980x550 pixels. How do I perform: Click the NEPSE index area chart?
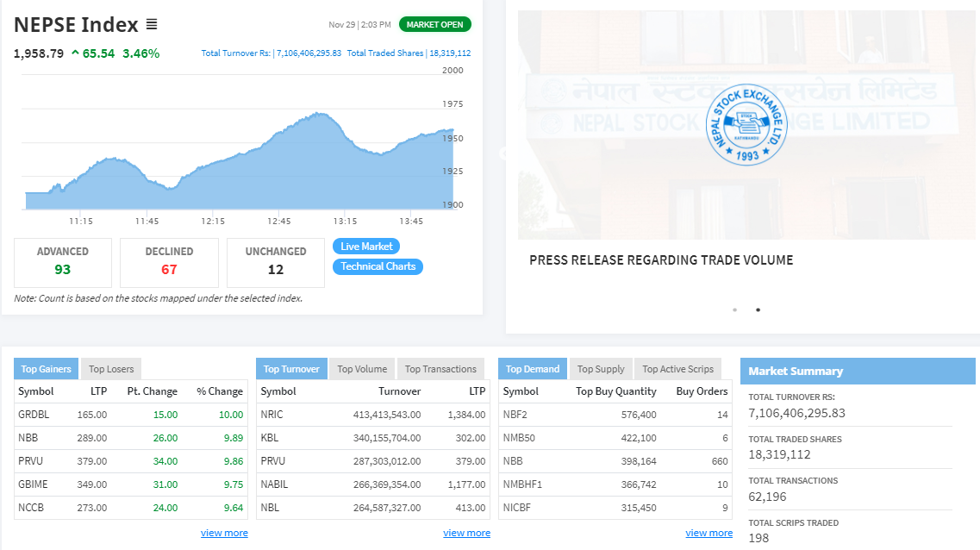(240, 161)
